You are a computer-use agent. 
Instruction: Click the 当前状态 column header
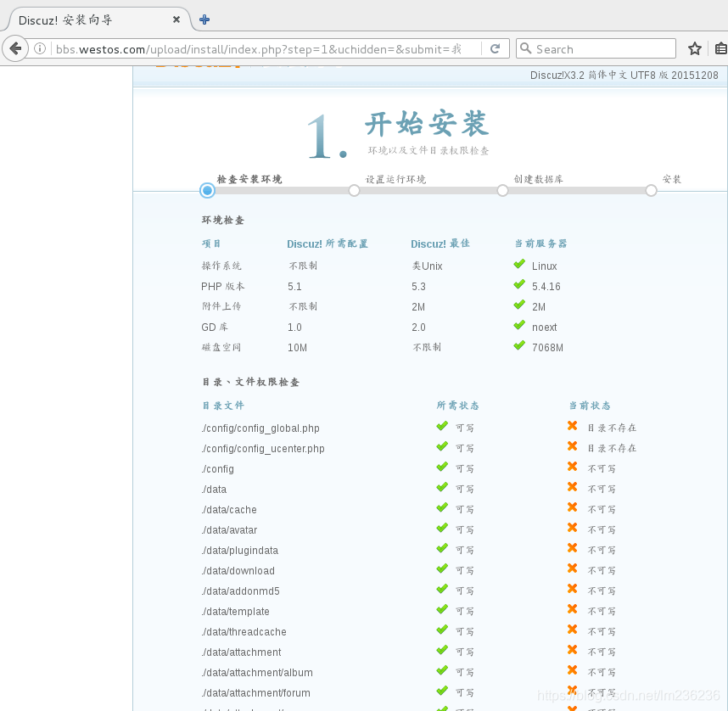coord(590,406)
